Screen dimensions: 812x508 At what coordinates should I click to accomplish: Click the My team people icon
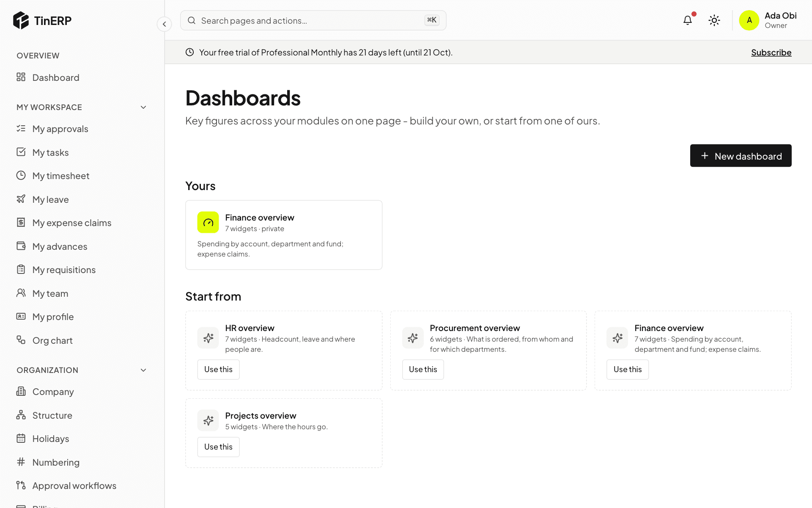(21, 293)
